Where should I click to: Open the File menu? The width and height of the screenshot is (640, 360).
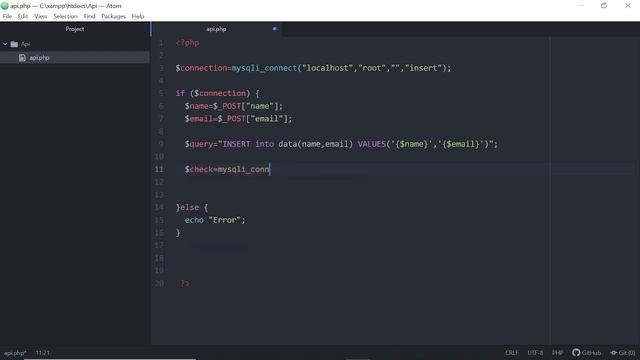click(7, 16)
